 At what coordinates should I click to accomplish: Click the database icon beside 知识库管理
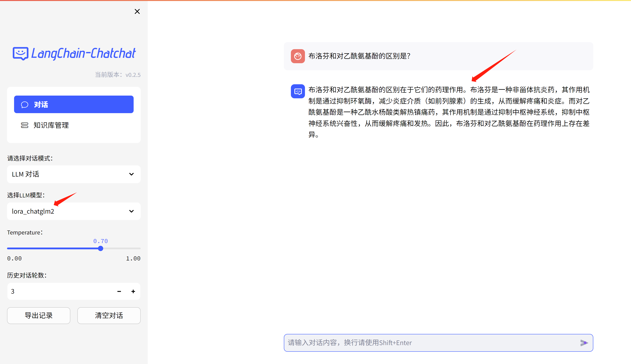25,125
